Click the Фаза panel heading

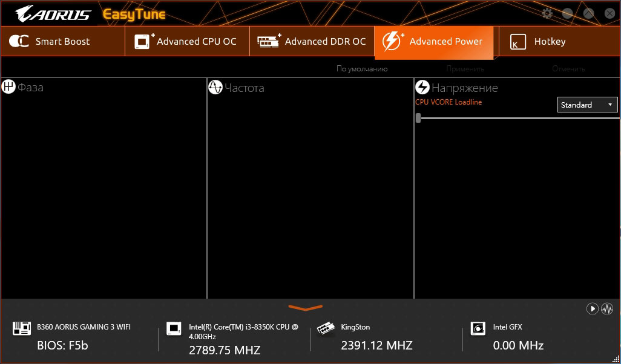coord(30,87)
